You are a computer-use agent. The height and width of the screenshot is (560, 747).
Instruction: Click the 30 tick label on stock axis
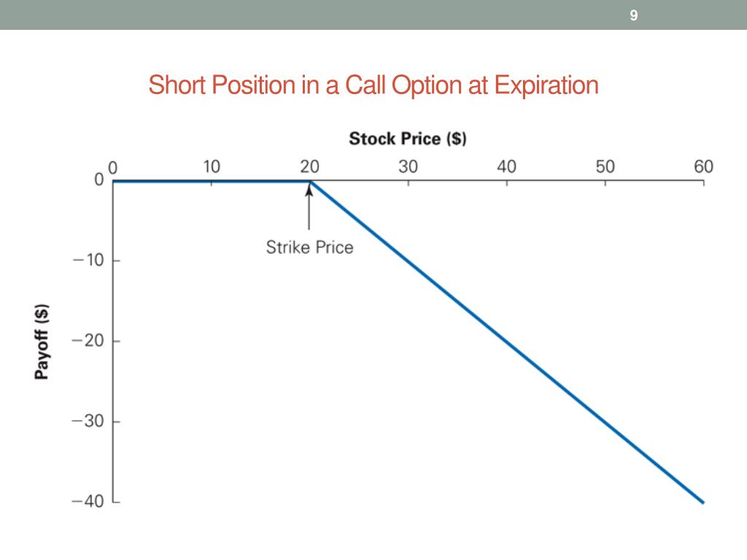click(408, 167)
